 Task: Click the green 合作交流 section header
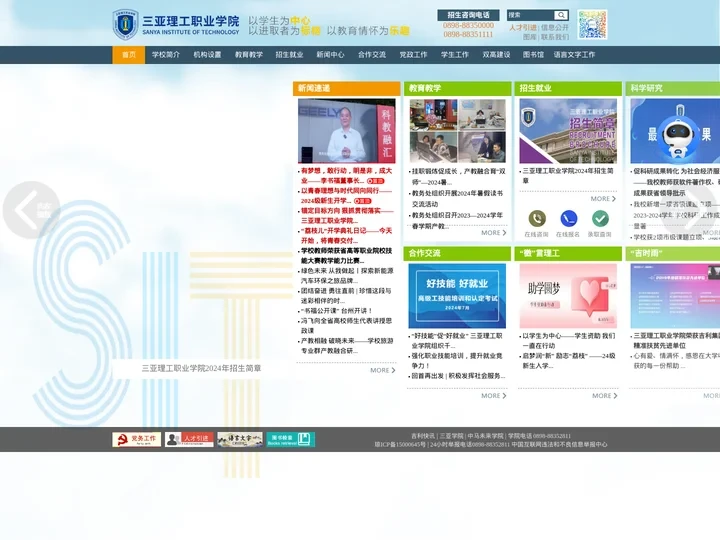coord(457,253)
